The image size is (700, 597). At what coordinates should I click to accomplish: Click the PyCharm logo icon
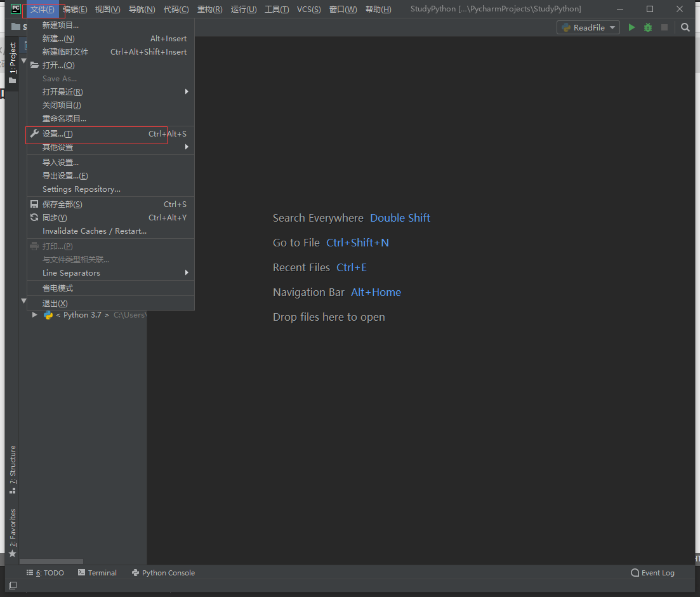(16, 8)
